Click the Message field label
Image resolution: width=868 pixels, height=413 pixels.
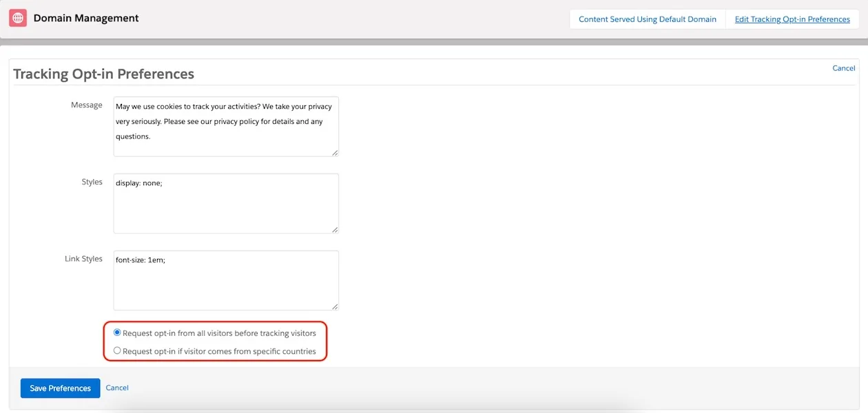[87, 105]
